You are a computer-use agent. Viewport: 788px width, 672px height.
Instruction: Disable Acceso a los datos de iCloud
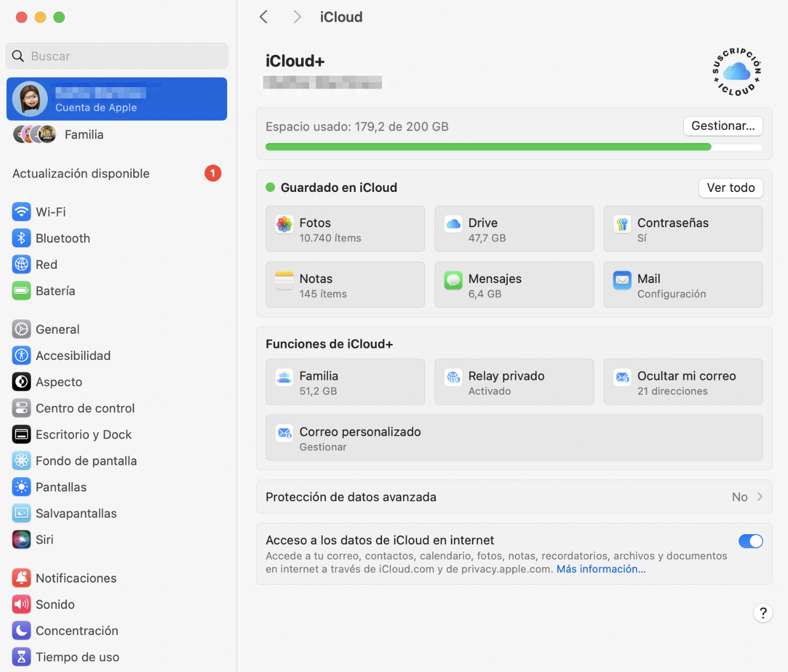(750, 541)
